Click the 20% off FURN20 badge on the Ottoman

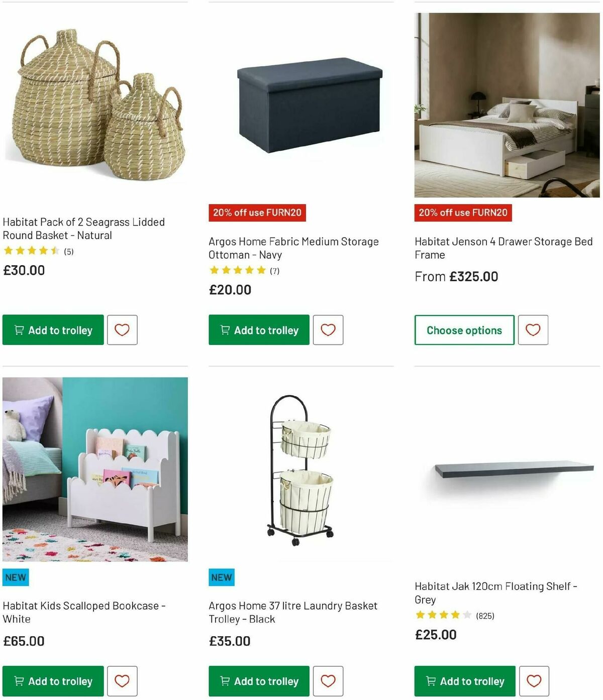tap(257, 212)
